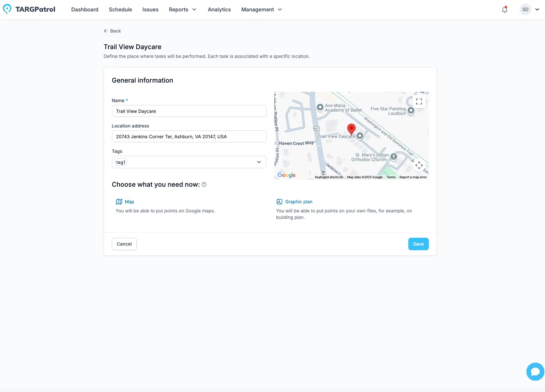Click Report a map error
The height and width of the screenshot is (392, 545).
pos(413,177)
